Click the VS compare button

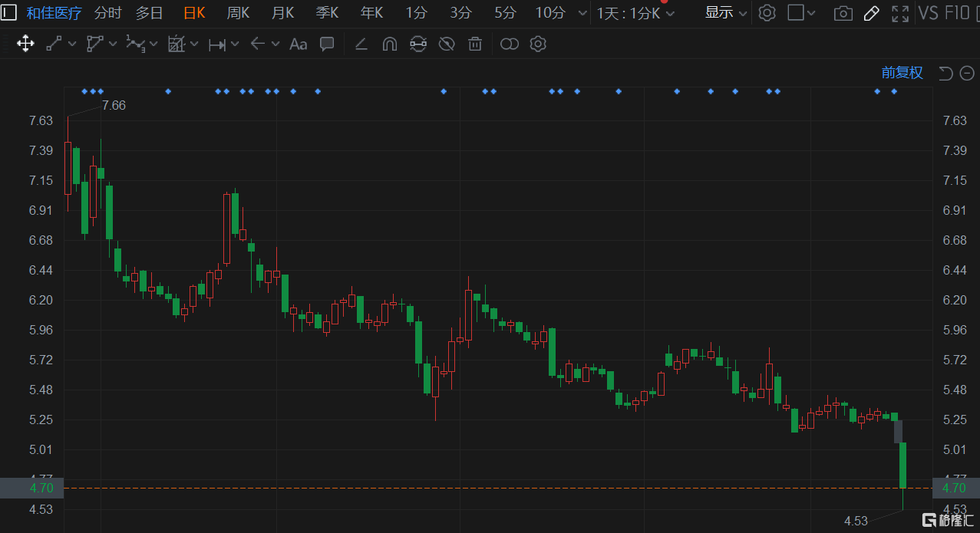point(929,13)
